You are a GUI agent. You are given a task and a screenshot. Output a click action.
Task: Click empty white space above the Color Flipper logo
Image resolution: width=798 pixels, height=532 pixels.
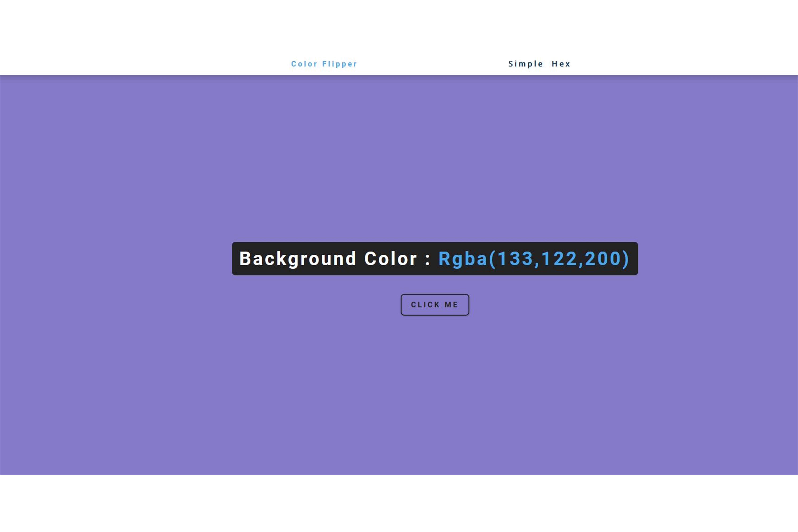(324, 27)
